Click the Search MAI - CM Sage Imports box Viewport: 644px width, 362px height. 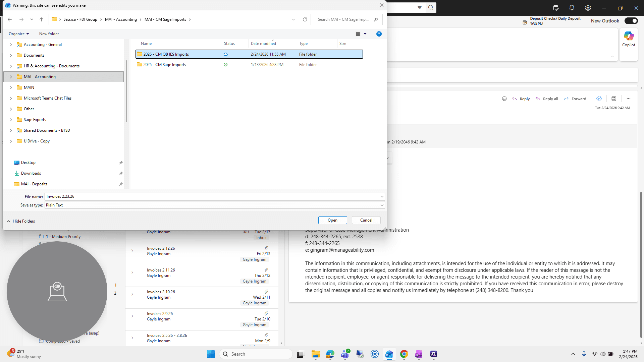348,19
